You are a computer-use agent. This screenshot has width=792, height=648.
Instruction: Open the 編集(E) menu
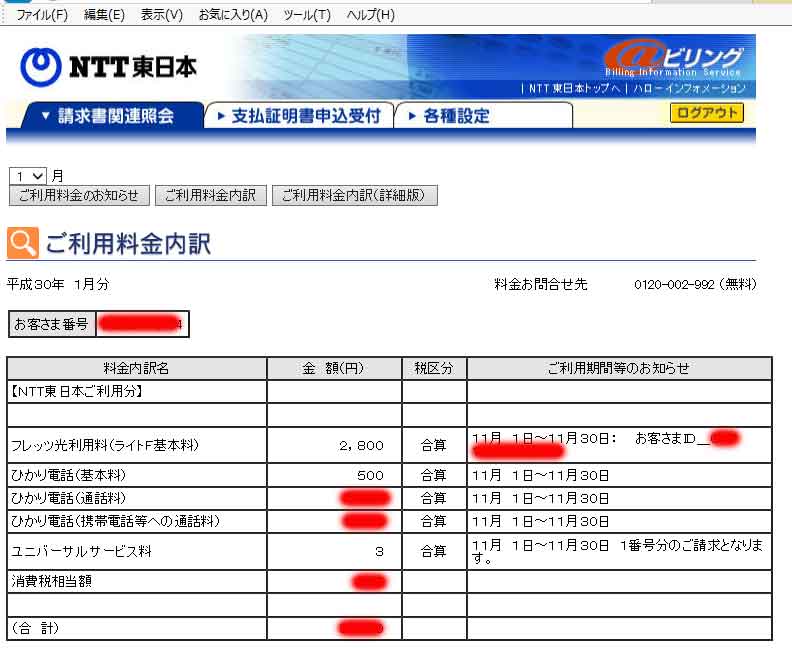click(x=104, y=15)
